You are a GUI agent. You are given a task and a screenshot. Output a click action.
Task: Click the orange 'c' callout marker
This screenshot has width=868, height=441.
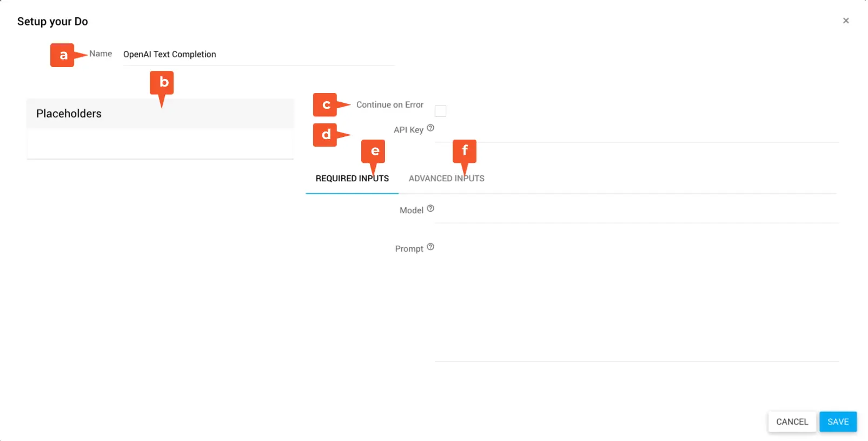[325, 105]
